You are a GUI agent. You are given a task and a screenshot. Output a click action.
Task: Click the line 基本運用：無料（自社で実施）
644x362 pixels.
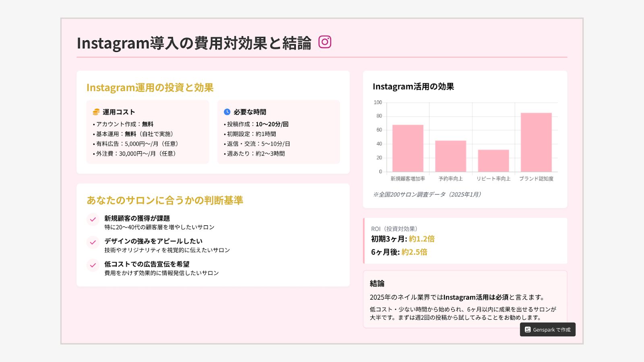point(134,134)
